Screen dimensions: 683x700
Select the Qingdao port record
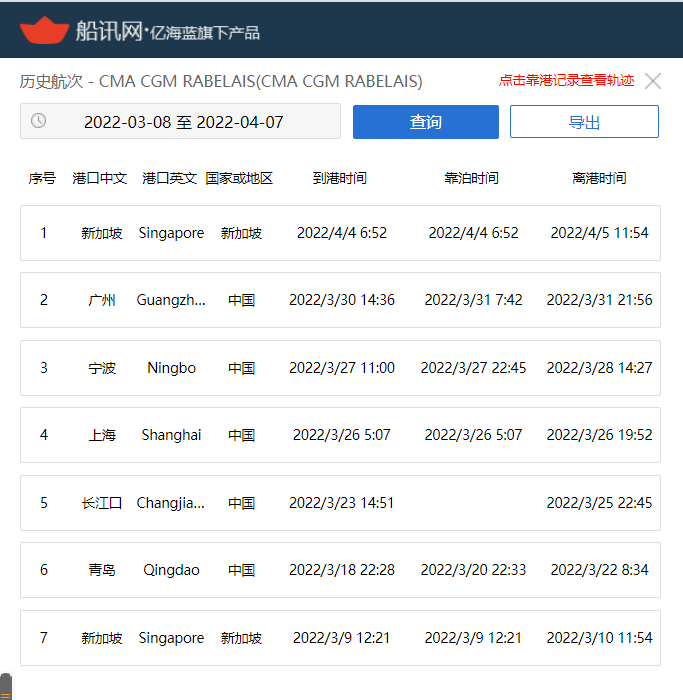tap(171, 570)
